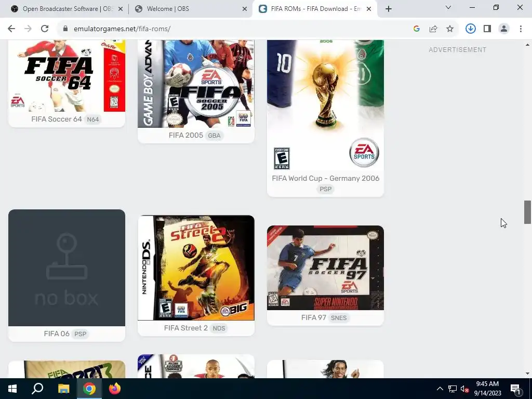Click FIFA World Cup - Germany 2006 title
532x399 pixels.
point(326,179)
